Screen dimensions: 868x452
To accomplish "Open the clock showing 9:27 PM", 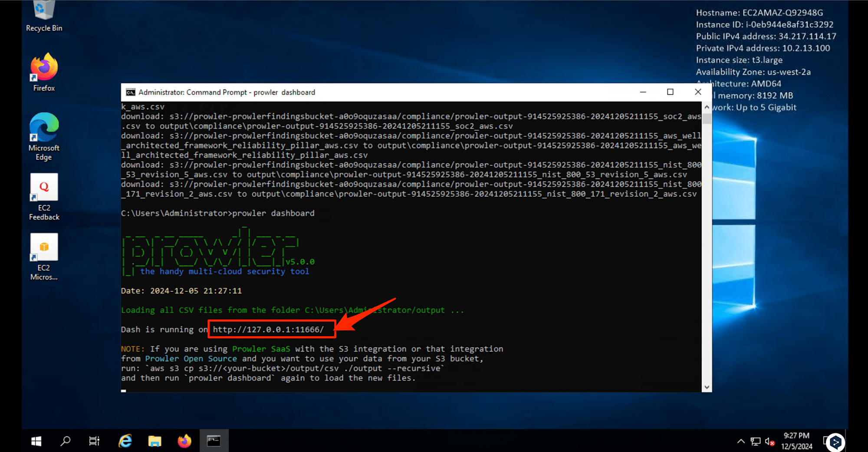I will coord(797,441).
